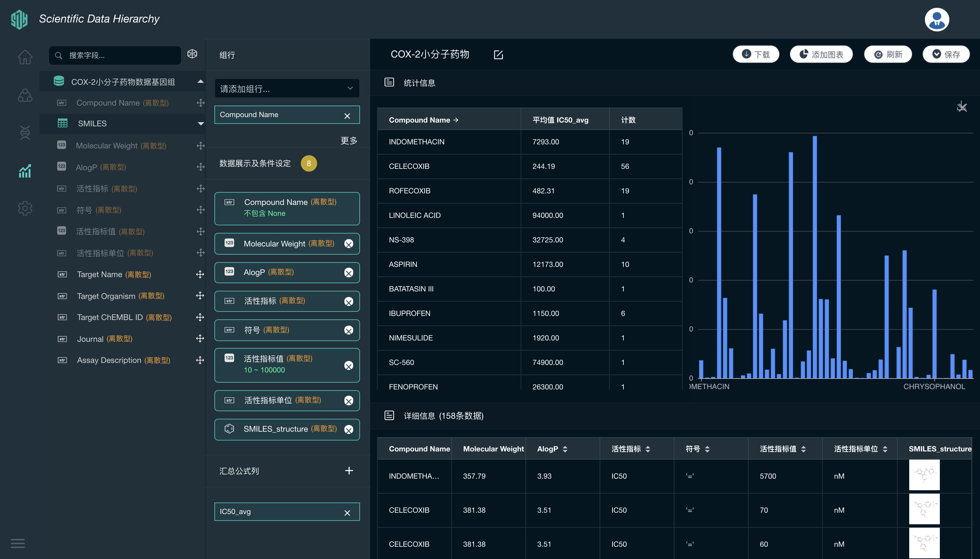
Task: Open the molecule cluster sidebar icon
Action: point(25,95)
